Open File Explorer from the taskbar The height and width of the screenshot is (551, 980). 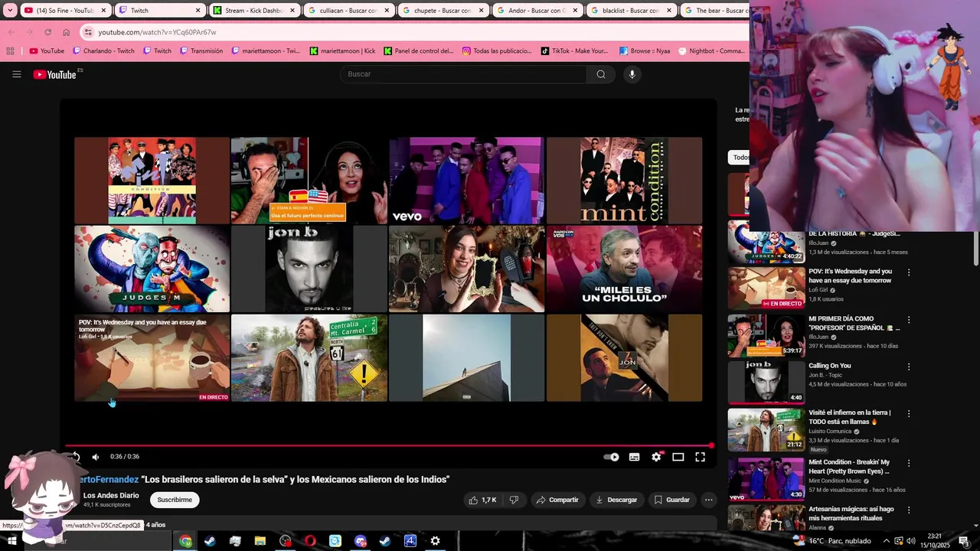pos(260,541)
